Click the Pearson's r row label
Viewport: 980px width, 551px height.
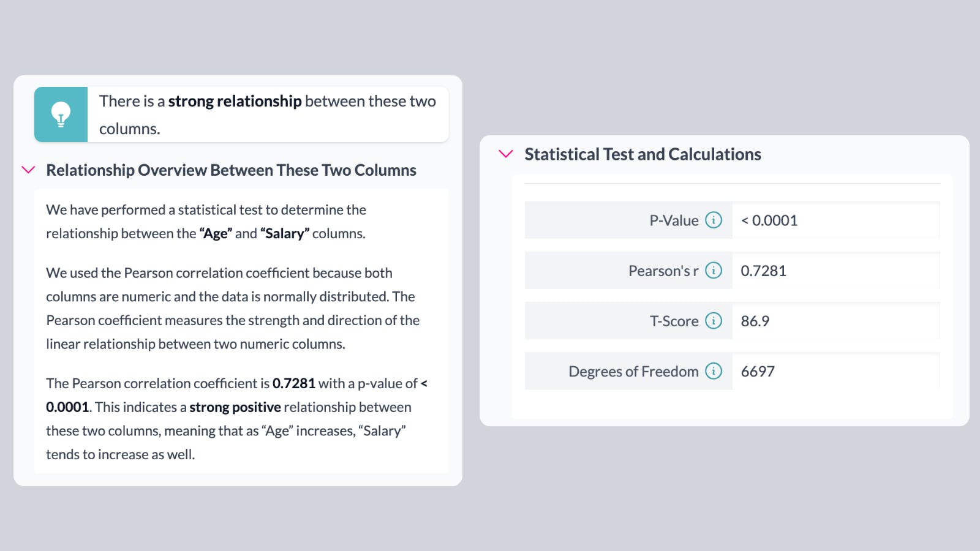coord(663,271)
